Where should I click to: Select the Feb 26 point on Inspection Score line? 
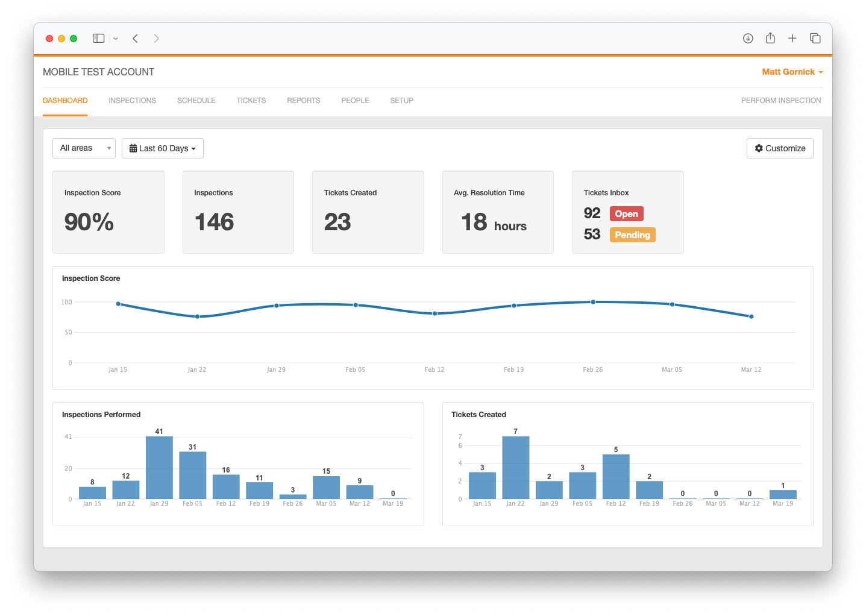(593, 301)
